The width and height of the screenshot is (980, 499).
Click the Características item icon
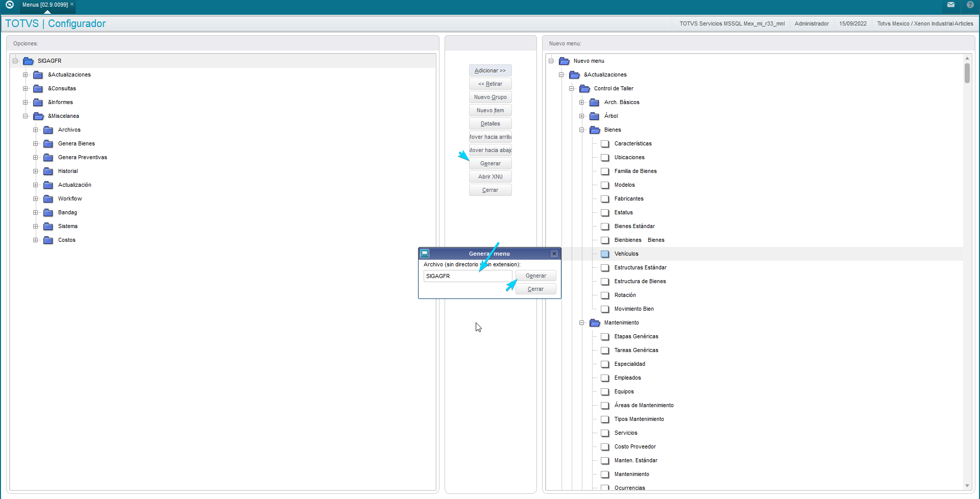[x=605, y=143]
